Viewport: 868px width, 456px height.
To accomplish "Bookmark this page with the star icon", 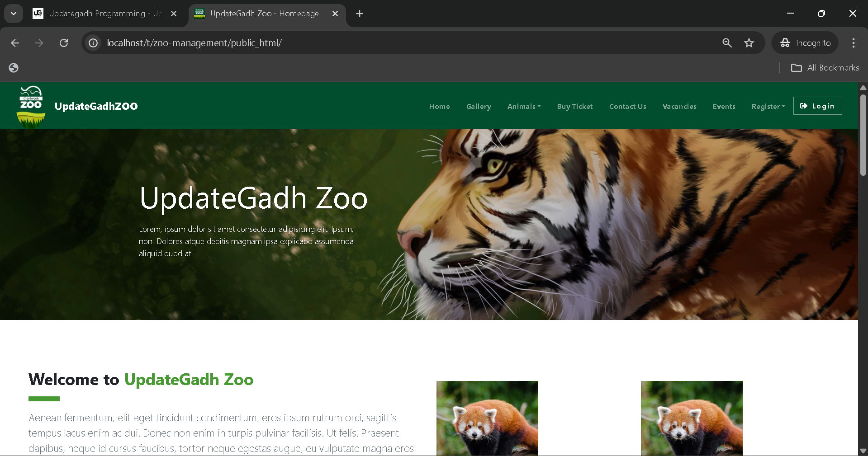I will (x=749, y=43).
